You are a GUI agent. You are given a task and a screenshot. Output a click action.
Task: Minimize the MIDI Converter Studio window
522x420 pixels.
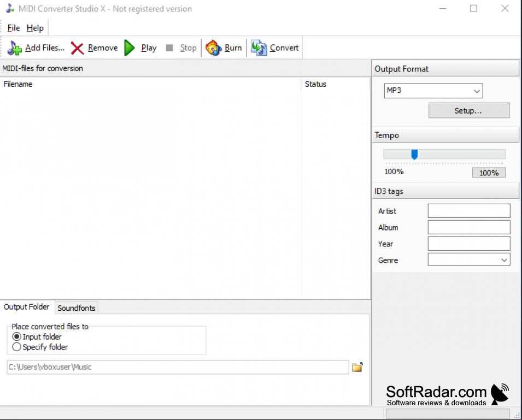click(x=443, y=9)
